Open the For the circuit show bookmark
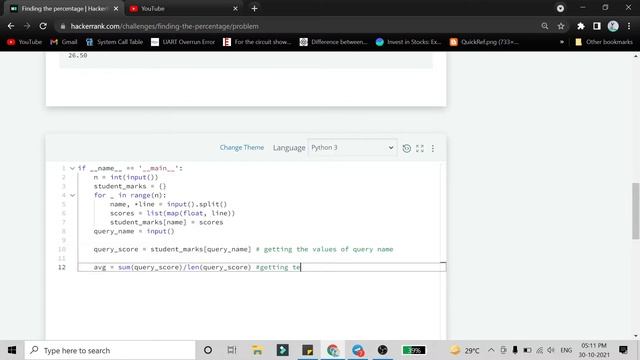The width and height of the screenshot is (640, 360). click(257, 42)
